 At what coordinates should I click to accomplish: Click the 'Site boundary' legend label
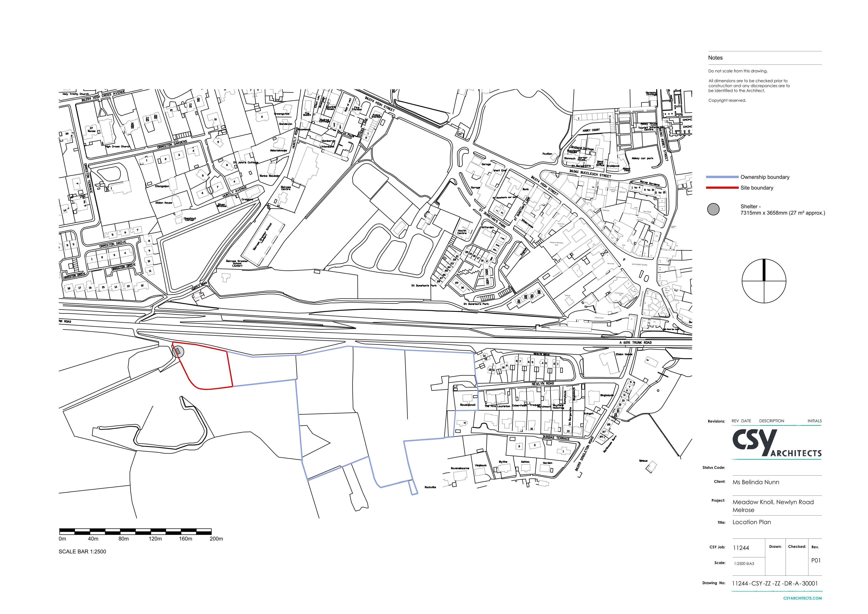coord(757,188)
